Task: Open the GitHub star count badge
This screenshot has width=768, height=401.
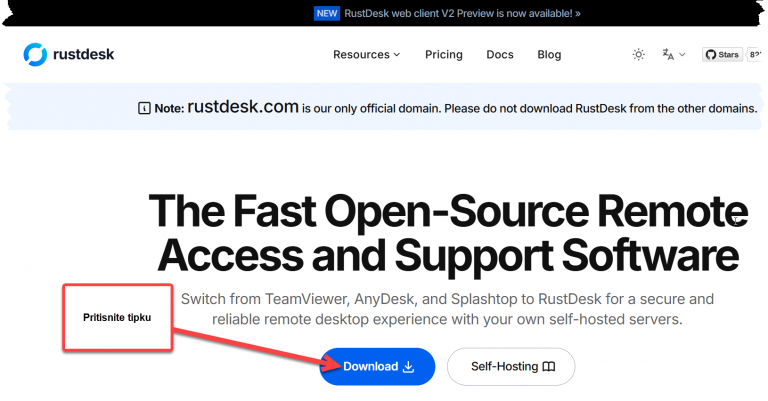Action: (755, 54)
